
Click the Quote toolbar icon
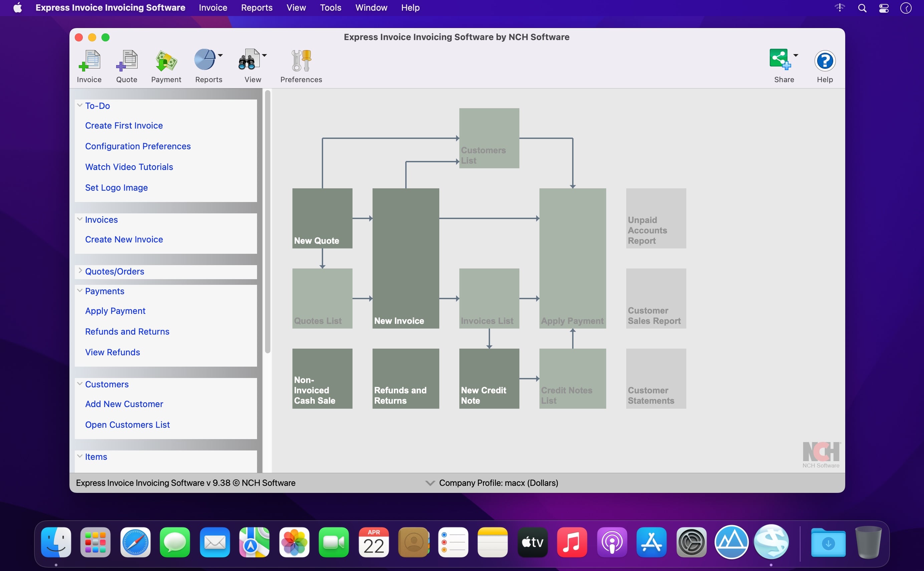coord(127,60)
